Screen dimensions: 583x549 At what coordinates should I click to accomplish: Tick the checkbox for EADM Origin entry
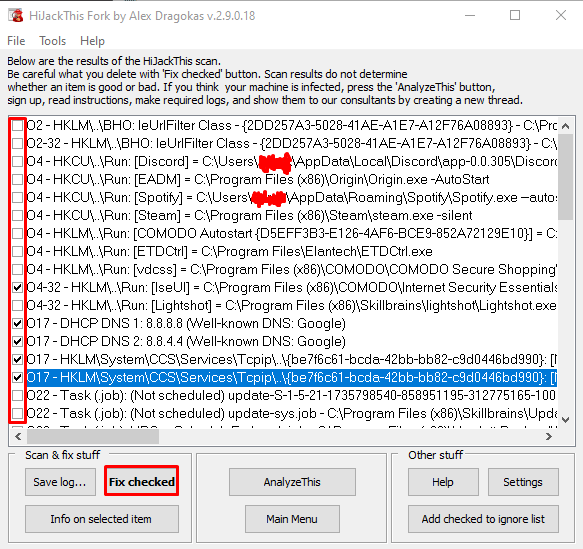pyautogui.click(x=17, y=180)
